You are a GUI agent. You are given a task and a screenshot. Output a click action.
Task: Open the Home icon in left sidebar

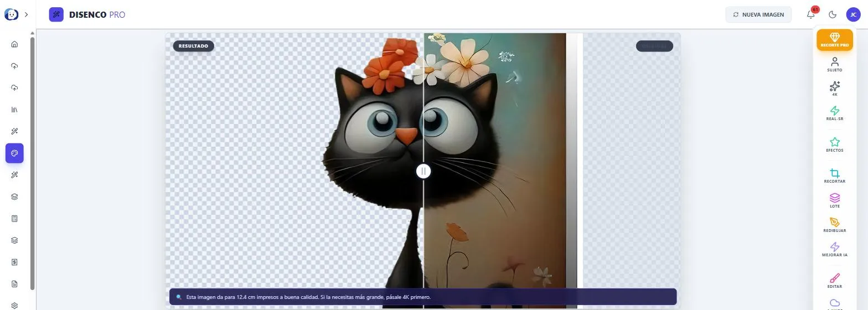pos(14,44)
